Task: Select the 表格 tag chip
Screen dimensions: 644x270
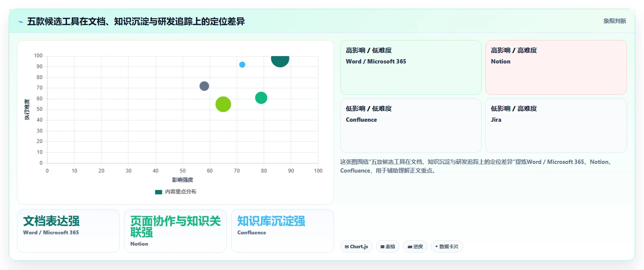Action: click(x=388, y=247)
